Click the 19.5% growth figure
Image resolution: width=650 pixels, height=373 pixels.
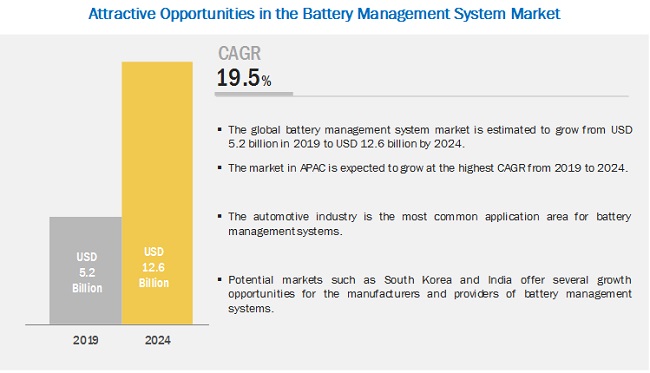pyautogui.click(x=244, y=78)
